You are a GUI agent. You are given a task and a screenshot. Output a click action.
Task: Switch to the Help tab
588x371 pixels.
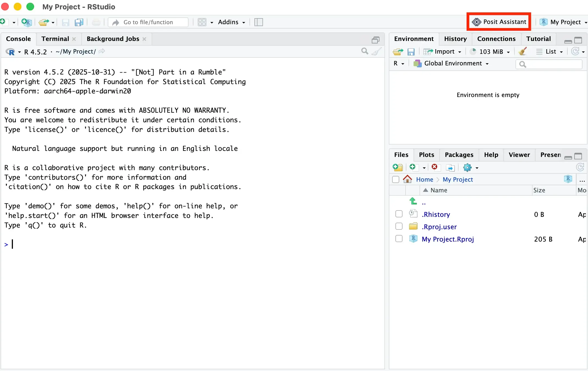pos(491,155)
